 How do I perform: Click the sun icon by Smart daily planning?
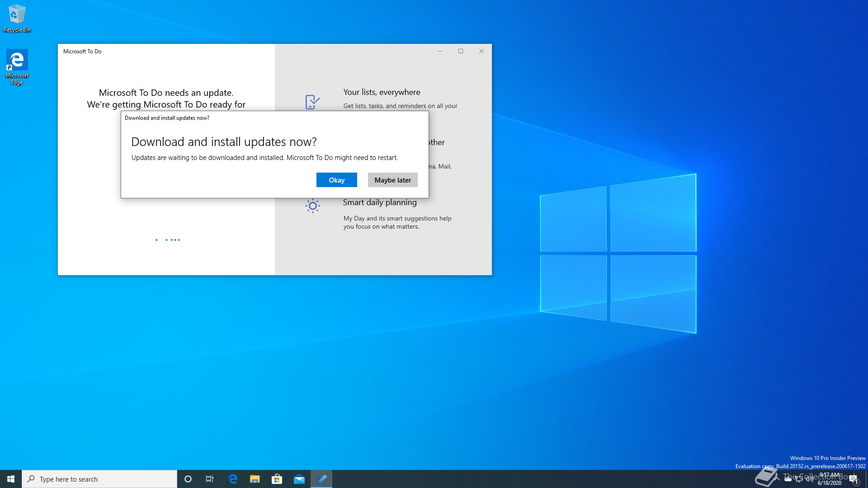click(x=312, y=206)
